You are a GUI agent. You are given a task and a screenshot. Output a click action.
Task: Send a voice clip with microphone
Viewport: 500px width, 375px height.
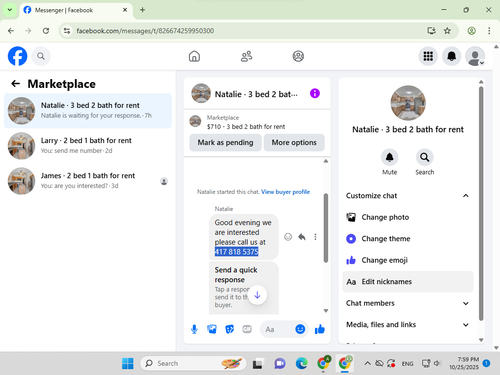[194, 329]
